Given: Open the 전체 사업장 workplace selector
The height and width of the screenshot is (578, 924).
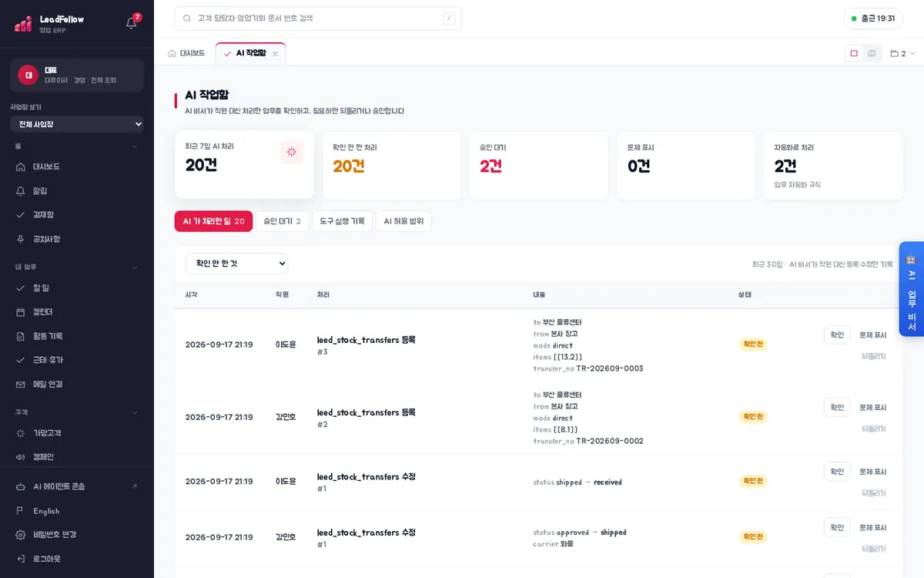Looking at the screenshot, I should [x=77, y=124].
